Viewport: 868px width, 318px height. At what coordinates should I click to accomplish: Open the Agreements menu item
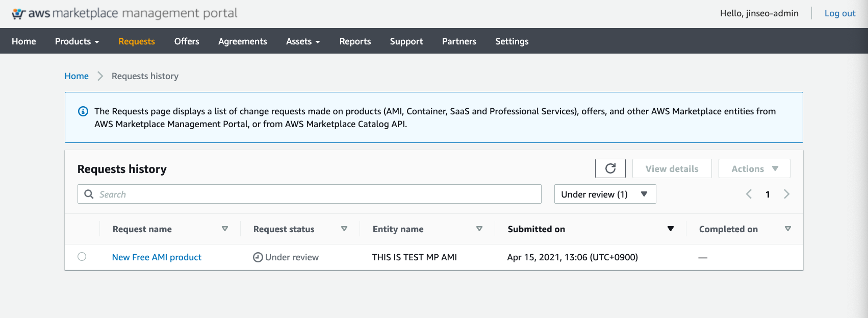point(242,41)
